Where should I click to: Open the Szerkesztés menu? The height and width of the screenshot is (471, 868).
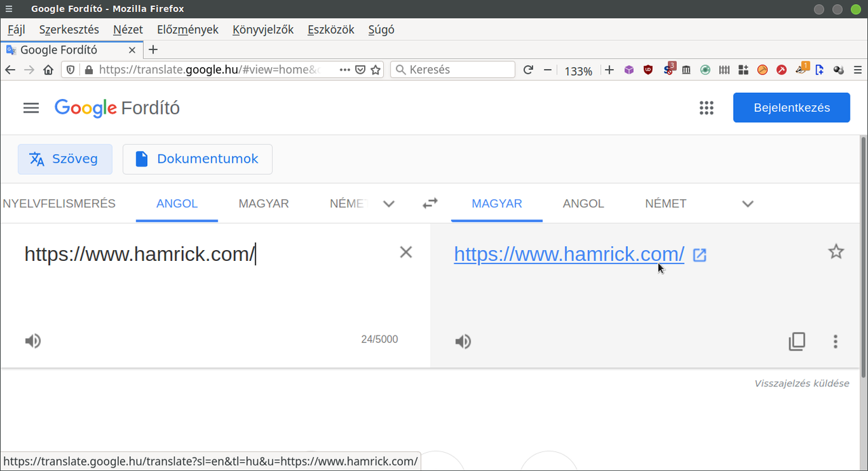[x=69, y=29]
